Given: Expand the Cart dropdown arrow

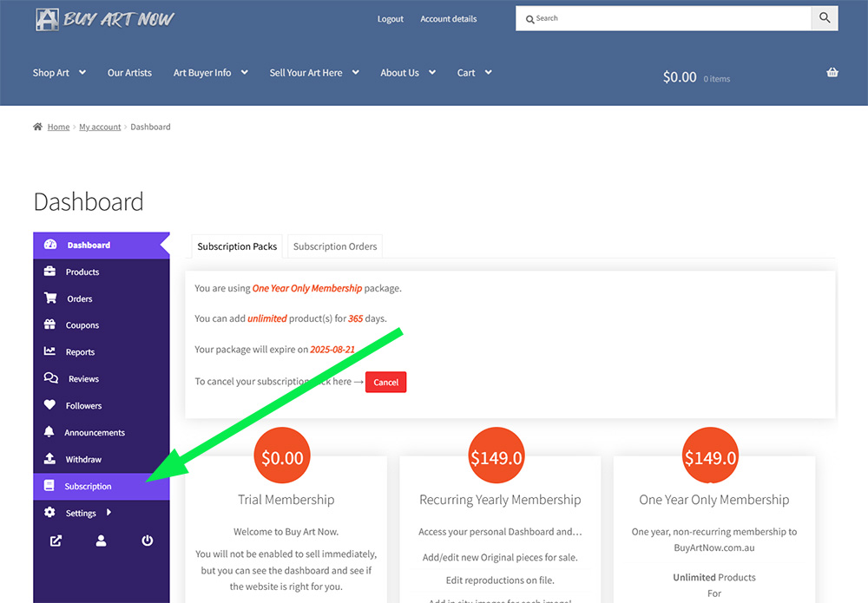Looking at the screenshot, I should (488, 73).
